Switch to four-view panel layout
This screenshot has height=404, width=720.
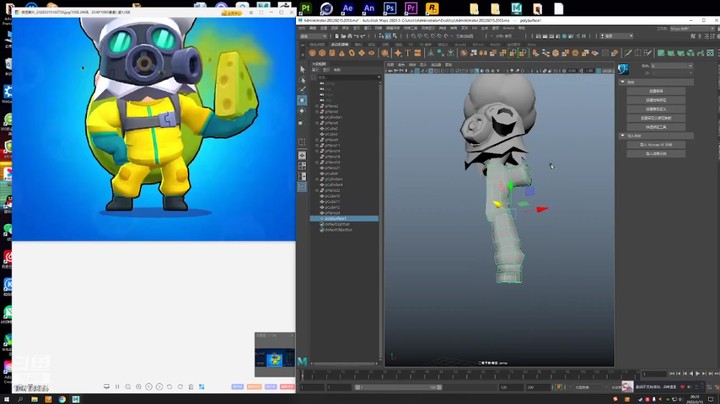tap(302, 166)
